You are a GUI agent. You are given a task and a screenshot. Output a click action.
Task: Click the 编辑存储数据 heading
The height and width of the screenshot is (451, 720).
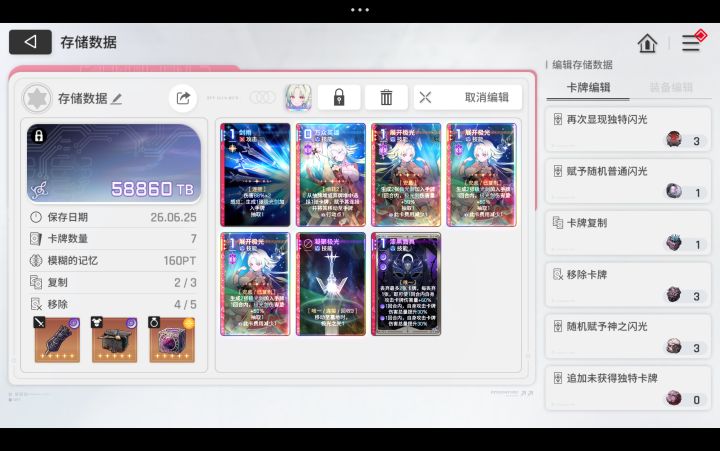click(582, 65)
